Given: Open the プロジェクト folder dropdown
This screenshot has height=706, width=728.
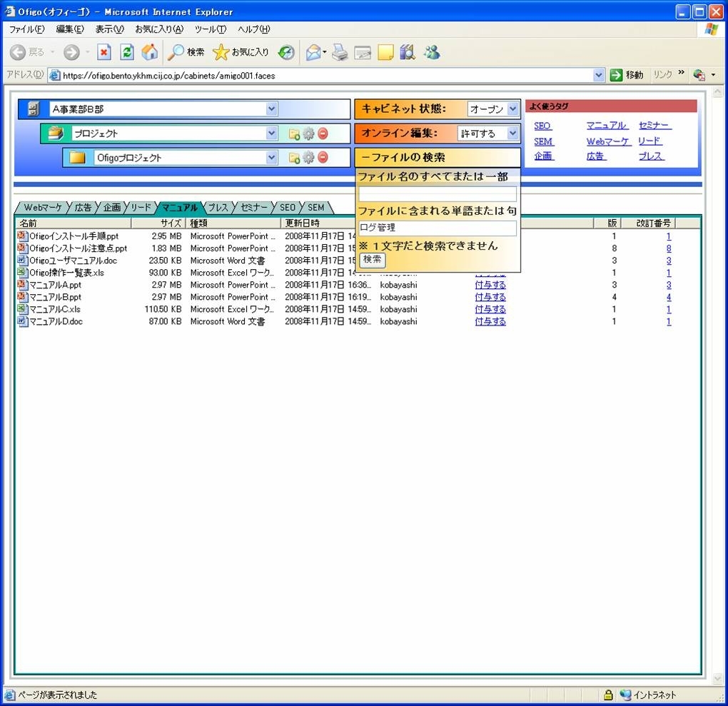Looking at the screenshot, I should point(272,133).
